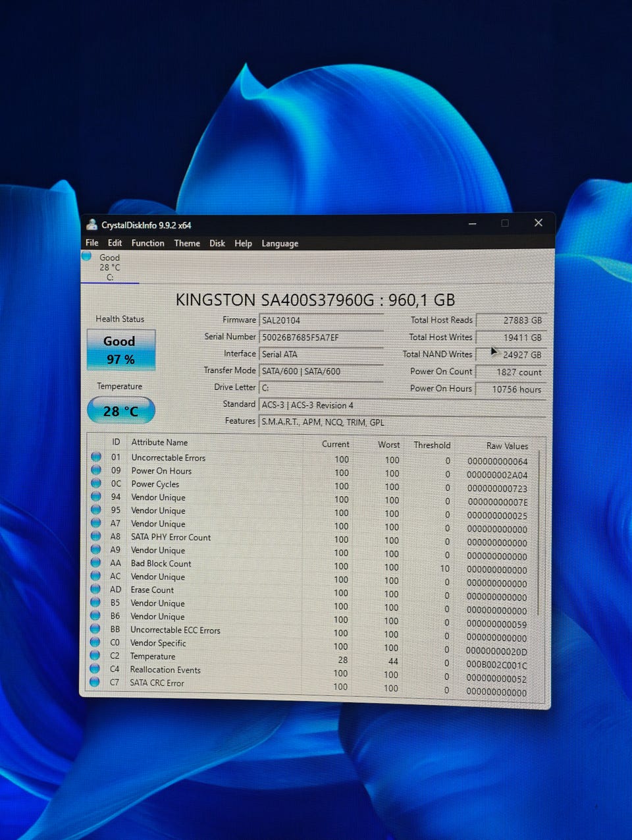Click the Power On Count value 1827 count
Viewport: 632px width, 840px height.
click(x=511, y=372)
